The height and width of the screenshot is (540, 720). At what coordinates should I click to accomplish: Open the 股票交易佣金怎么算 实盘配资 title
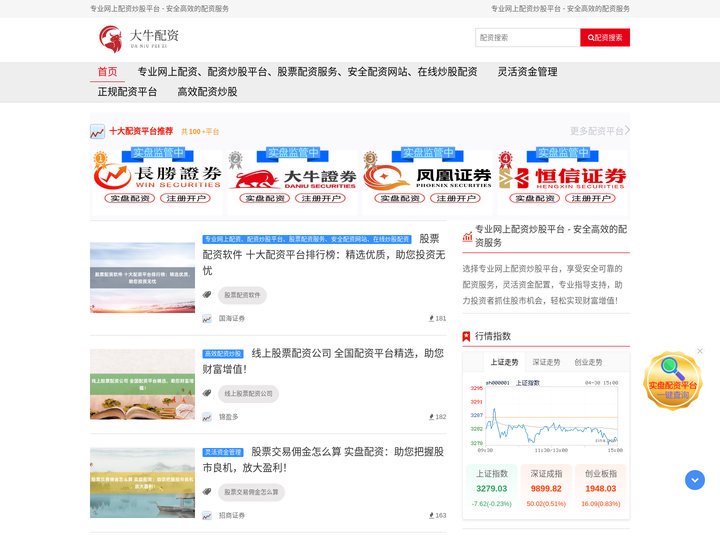[323, 460]
